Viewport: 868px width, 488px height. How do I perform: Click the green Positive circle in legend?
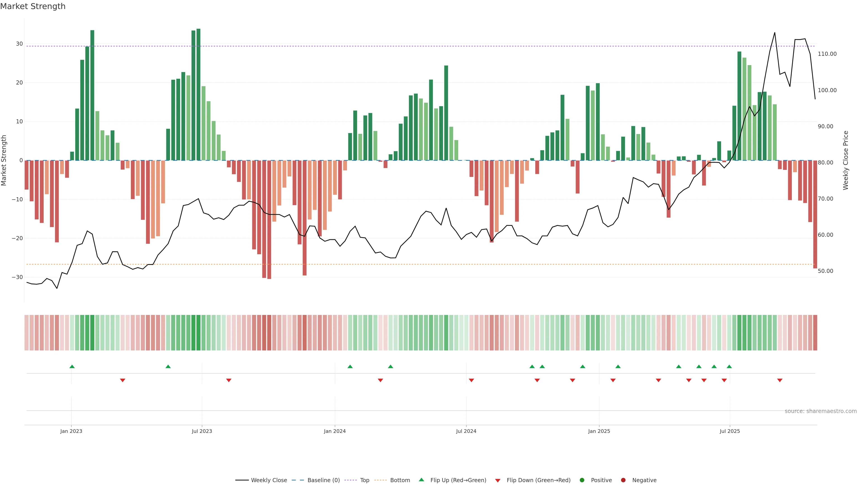click(x=582, y=480)
